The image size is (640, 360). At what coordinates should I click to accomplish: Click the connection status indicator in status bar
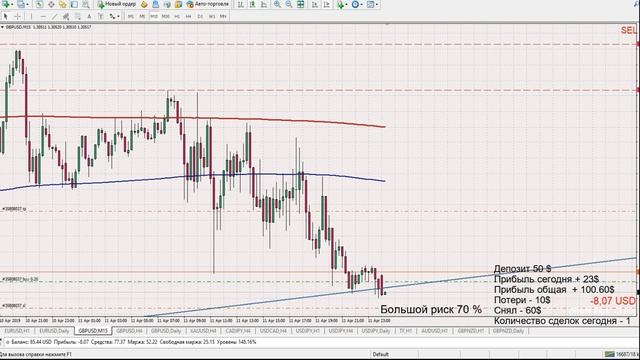[621, 354]
